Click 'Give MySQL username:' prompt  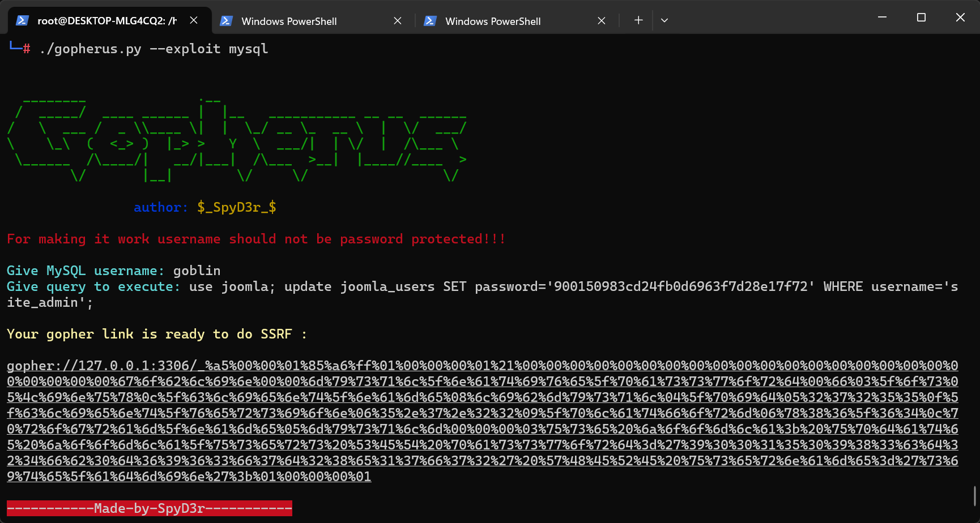click(x=86, y=271)
